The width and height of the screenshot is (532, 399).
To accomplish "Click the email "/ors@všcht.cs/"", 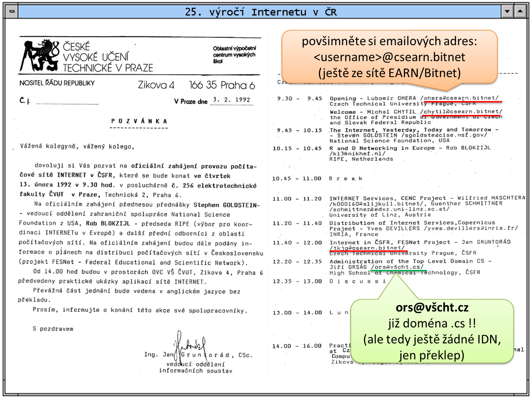I will pos(397,267).
